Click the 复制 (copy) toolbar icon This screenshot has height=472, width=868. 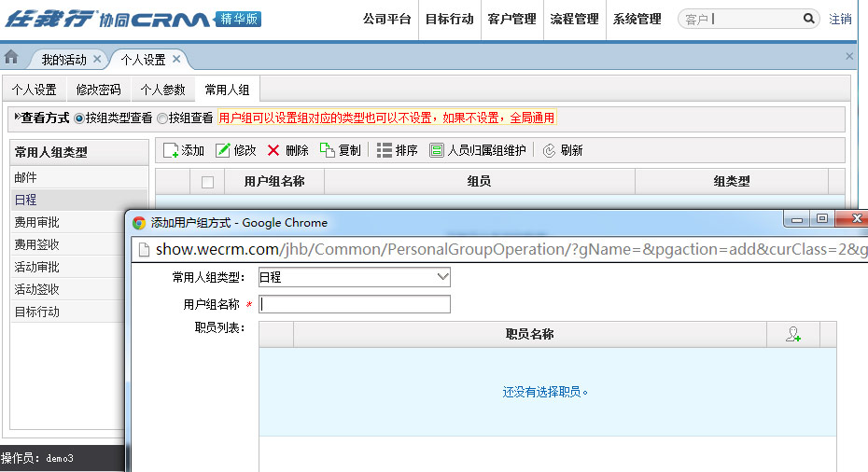pos(327,151)
